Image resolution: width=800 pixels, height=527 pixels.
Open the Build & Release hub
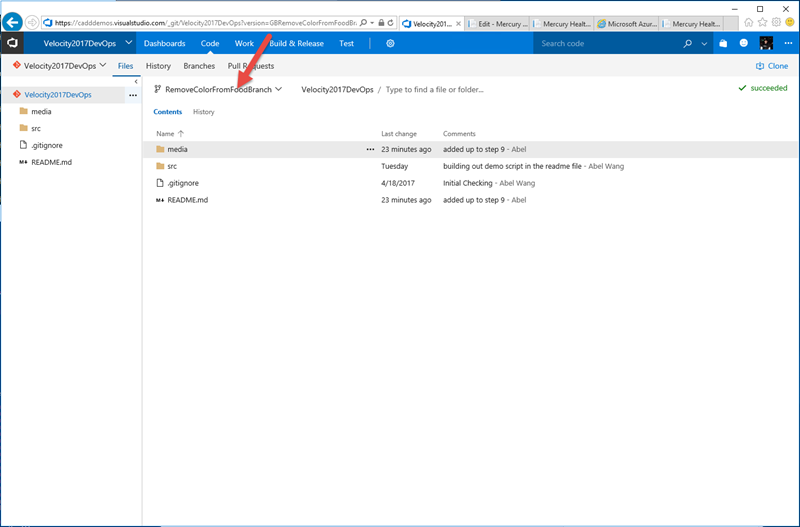point(296,43)
